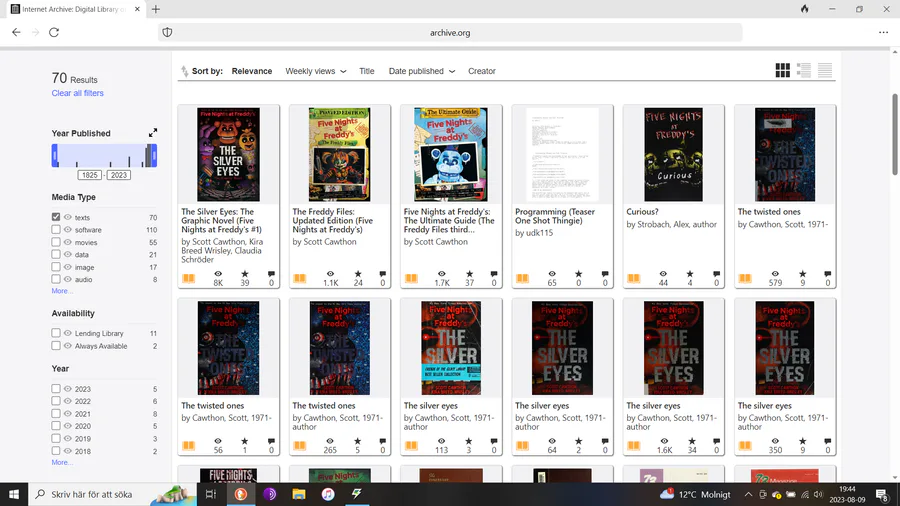Expand the Year Published histogram
Viewport: 900px width, 506px height.
153,133
